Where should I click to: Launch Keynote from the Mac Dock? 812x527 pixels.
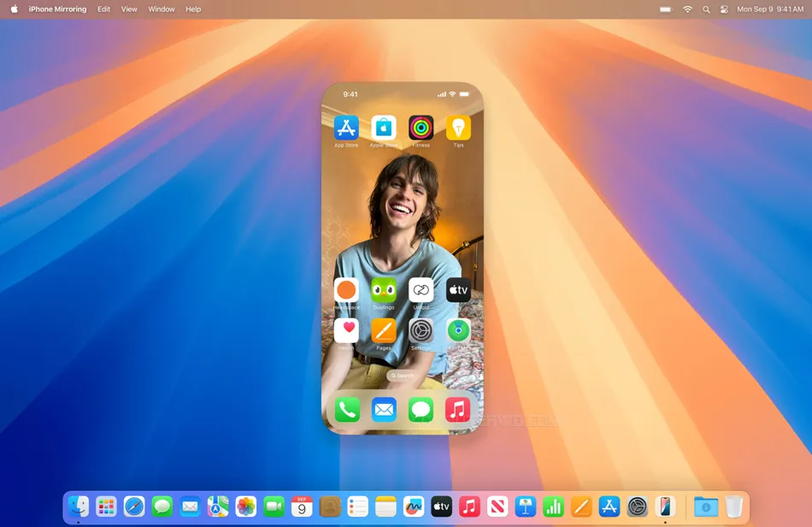(526, 506)
